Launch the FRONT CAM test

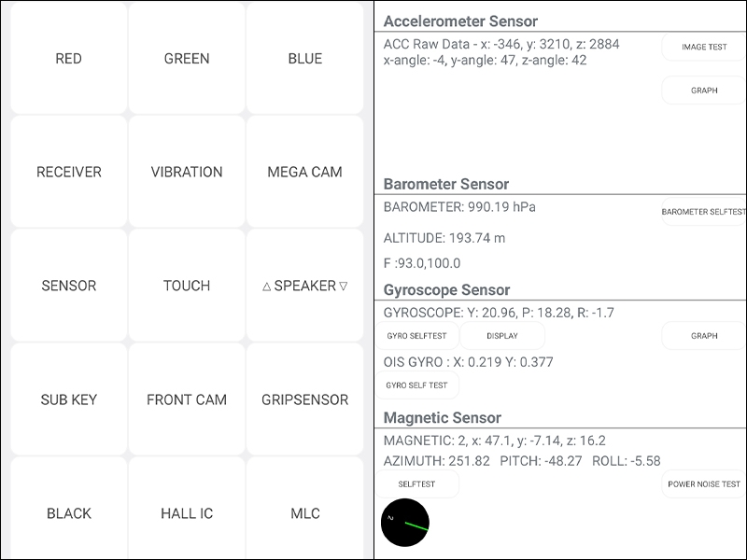(187, 399)
